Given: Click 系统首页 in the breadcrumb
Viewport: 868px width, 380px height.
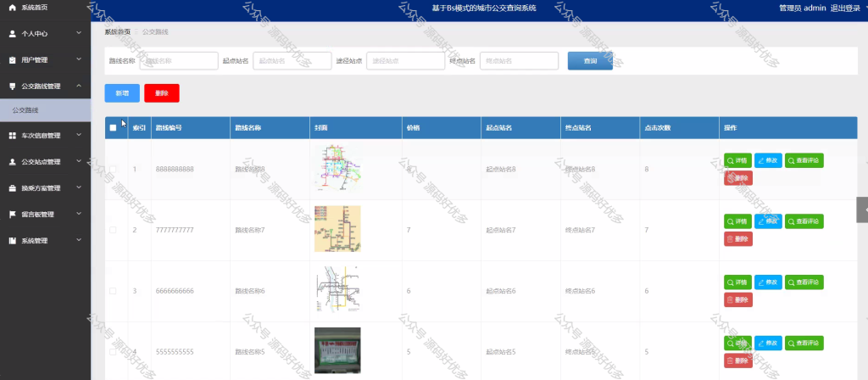Looking at the screenshot, I should (117, 32).
